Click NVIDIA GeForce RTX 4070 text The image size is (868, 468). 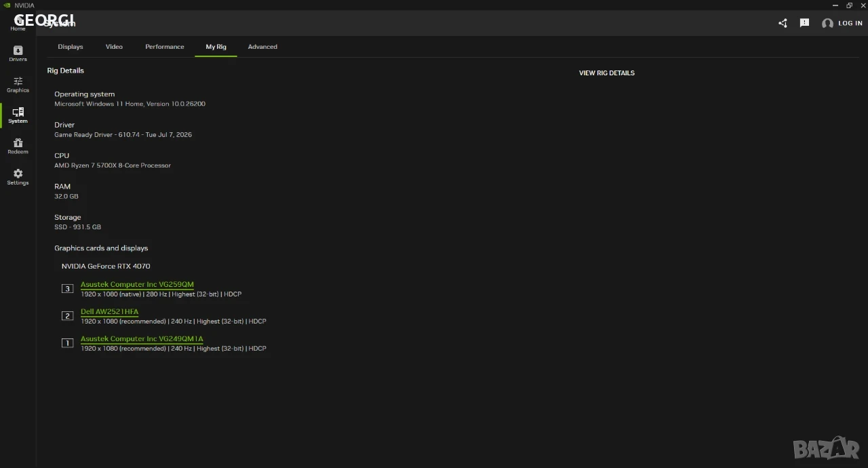pyautogui.click(x=106, y=267)
